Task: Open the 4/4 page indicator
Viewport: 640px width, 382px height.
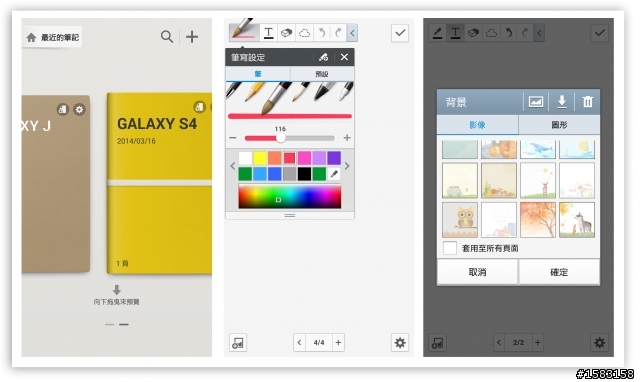Action: tap(319, 342)
